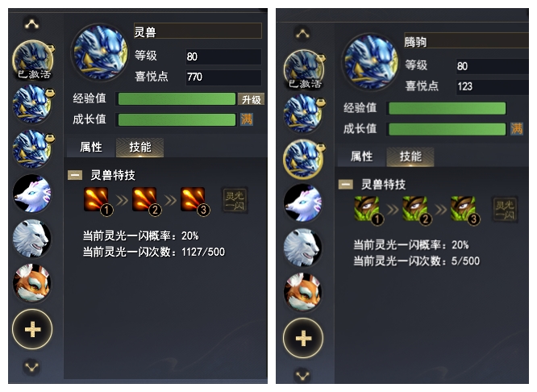Viewport: 537px width, 392px height.
Task: Expand pet list downward in left panel
Action: tap(31, 367)
